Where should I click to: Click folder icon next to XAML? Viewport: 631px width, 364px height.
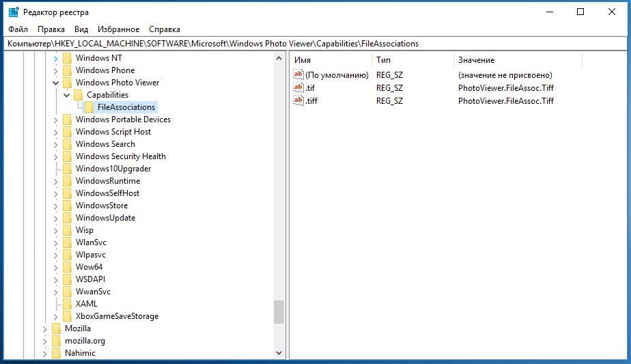tap(67, 304)
